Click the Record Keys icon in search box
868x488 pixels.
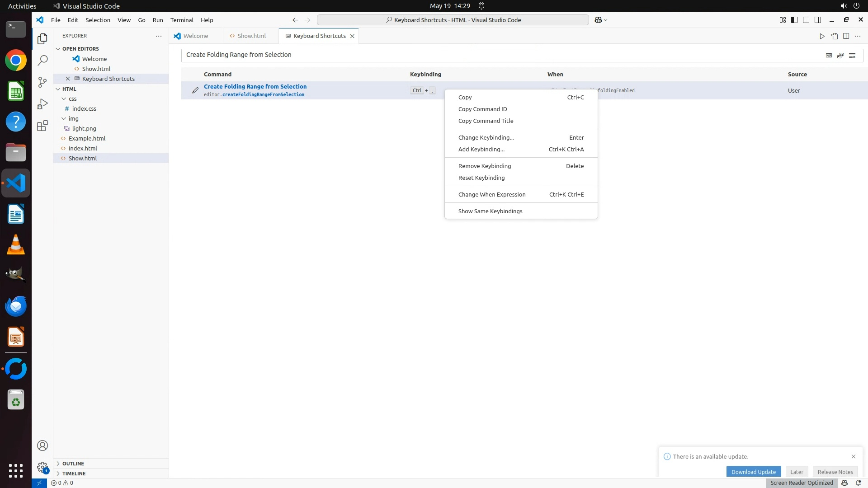(x=829, y=55)
